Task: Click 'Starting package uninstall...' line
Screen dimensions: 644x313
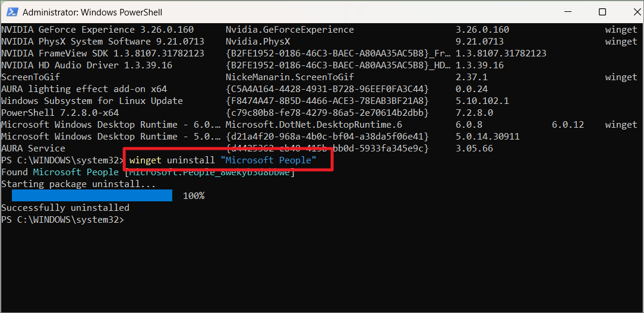Action: [x=79, y=184]
